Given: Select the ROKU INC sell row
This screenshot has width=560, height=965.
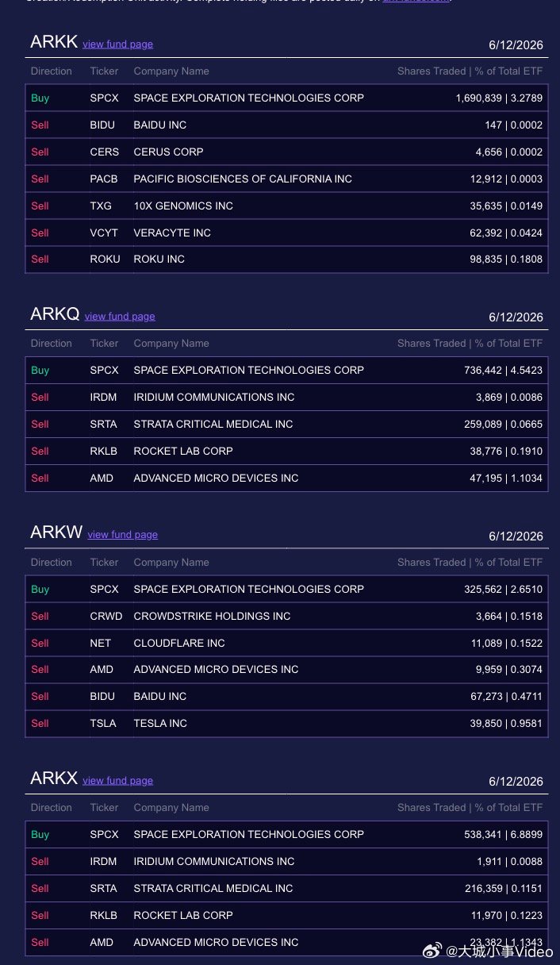Looking at the screenshot, I should (286, 260).
